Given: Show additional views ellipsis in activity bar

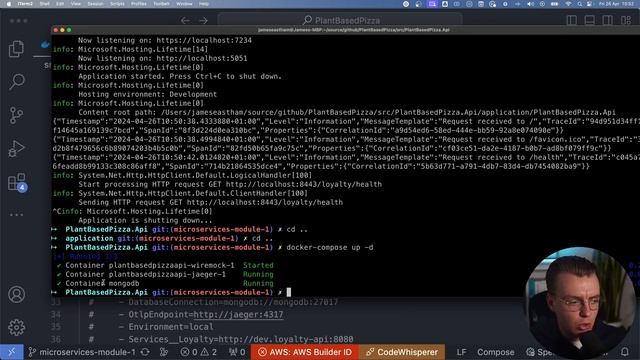Looking at the screenshot, I should point(16,215).
